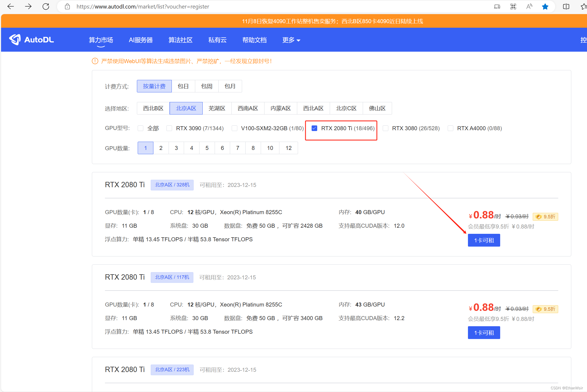Click the 9.5折 badge in 117机 card
587x392 pixels.
pyautogui.click(x=545, y=309)
